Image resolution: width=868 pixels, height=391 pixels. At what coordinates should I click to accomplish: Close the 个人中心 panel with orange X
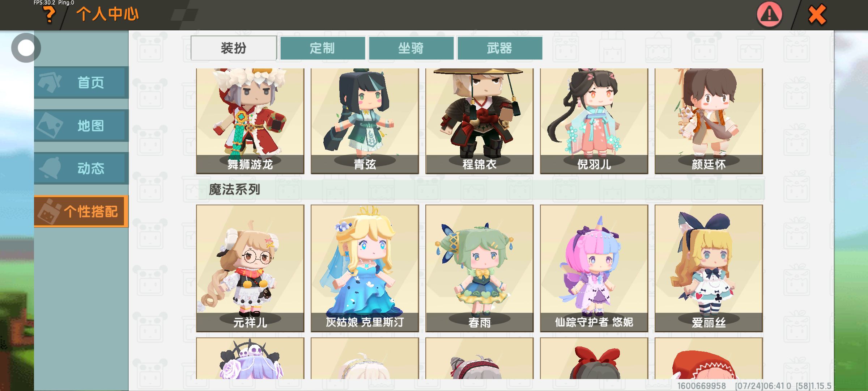click(817, 14)
